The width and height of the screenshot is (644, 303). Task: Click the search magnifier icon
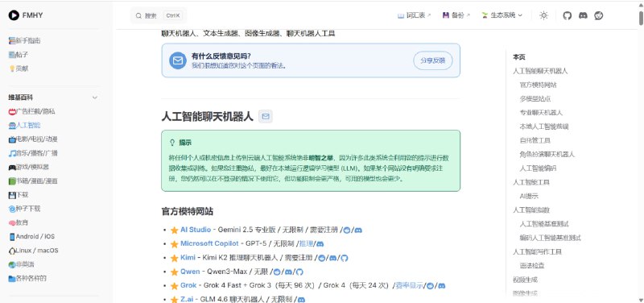coord(138,15)
